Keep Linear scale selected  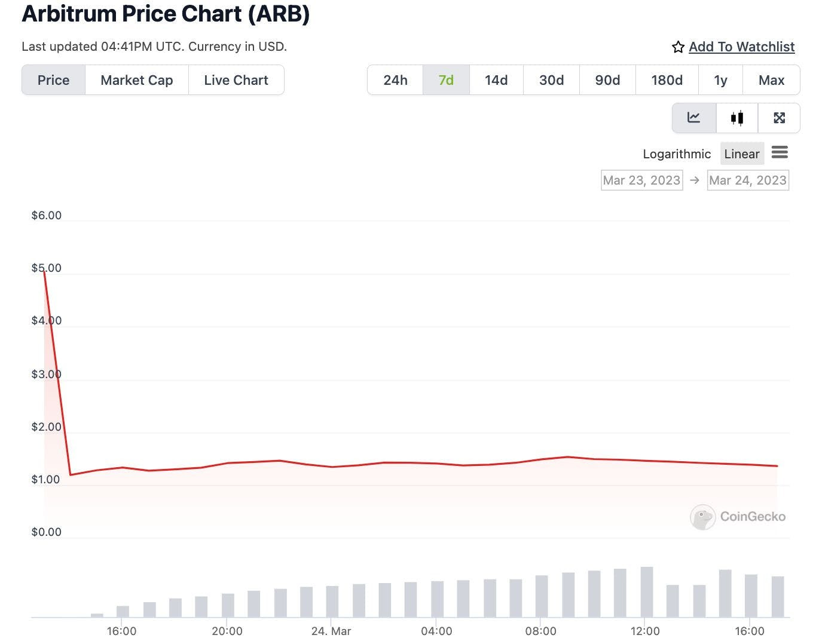pyautogui.click(x=741, y=154)
